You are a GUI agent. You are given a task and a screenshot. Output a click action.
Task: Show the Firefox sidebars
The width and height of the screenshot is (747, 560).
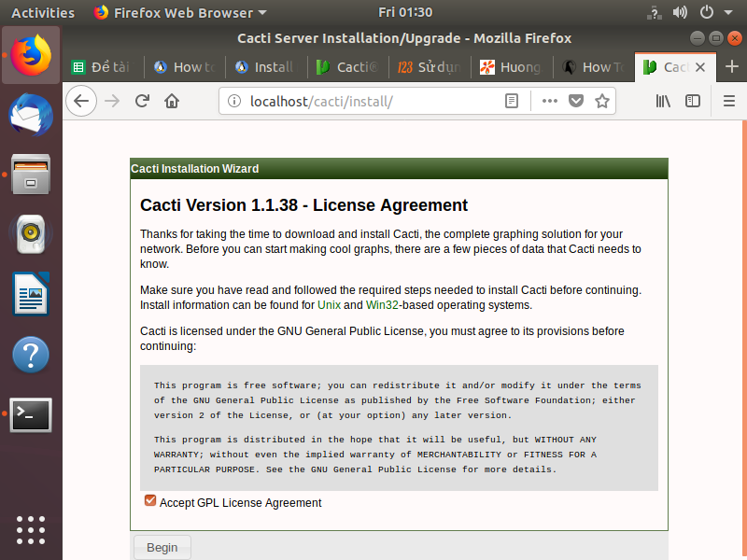692,101
